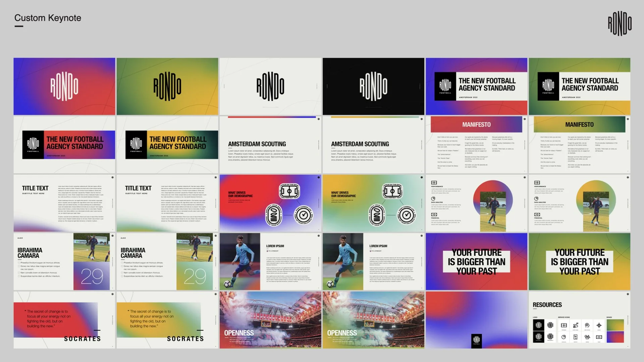Screen dimensions: 644x362
Task: Click the shapes icon on Resources slide
Action: (x=587, y=337)
